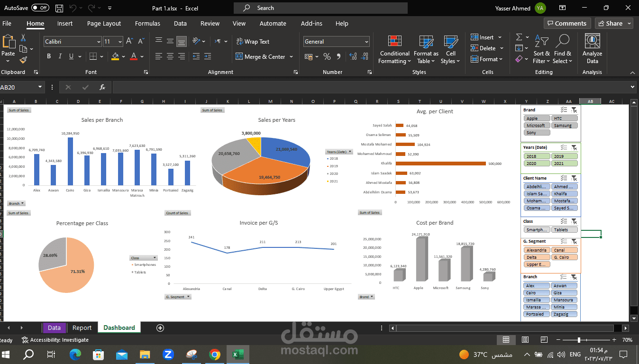Click the Insert Function fx icon
Image resolution: width=639 pixels, height=364 pixels.
click(102, 87)
